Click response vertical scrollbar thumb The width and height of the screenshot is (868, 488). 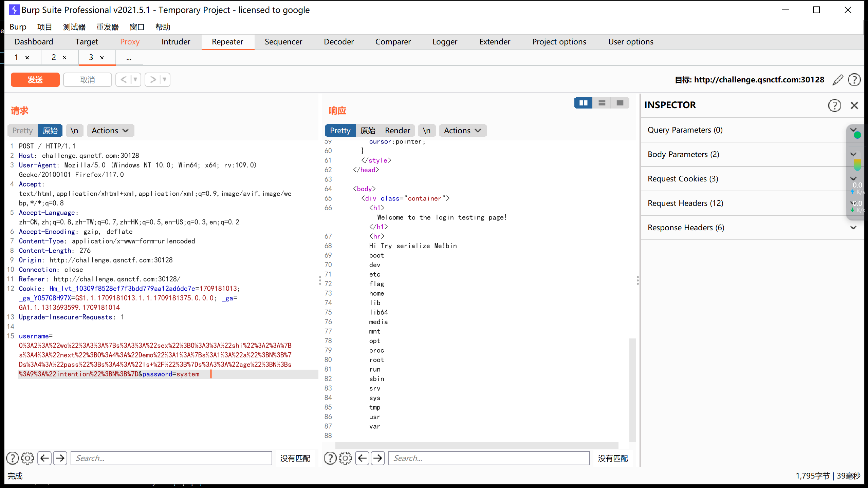[632, 390]
